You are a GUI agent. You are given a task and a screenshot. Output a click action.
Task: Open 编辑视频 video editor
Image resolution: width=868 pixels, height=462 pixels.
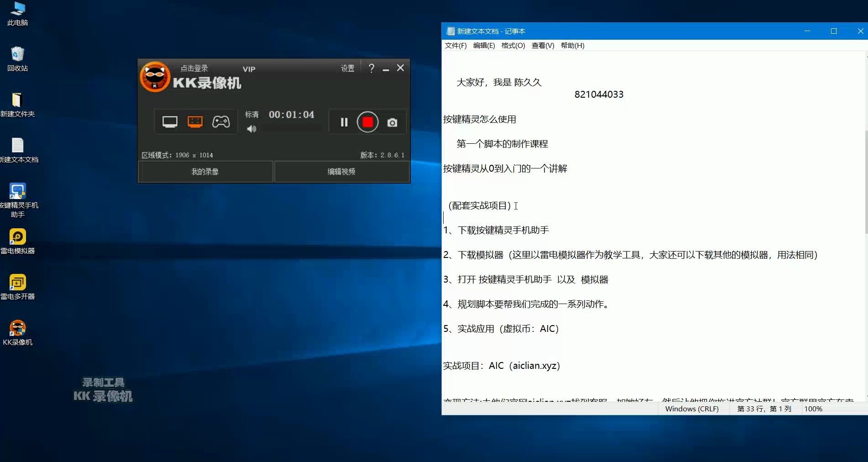pyautogui.click(x=341, y=172)
